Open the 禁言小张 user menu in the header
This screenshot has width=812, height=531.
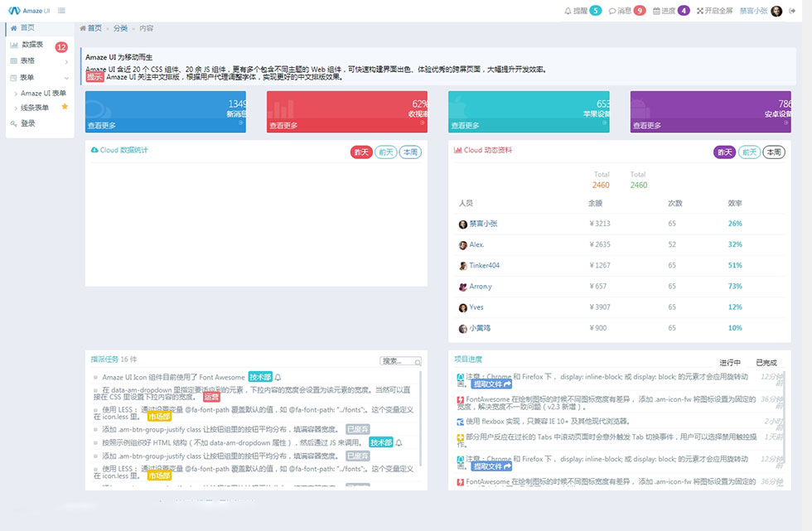(x=761, y=11)
